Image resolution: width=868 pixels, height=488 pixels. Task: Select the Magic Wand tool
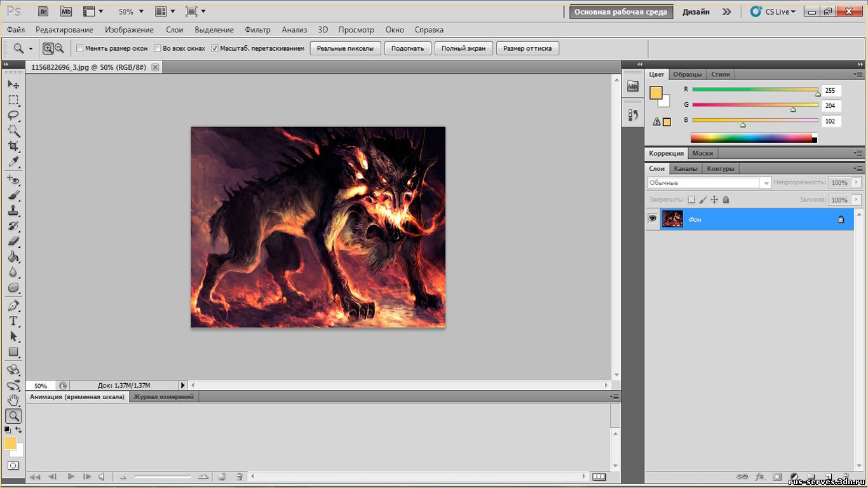click(x=13, y=131)
